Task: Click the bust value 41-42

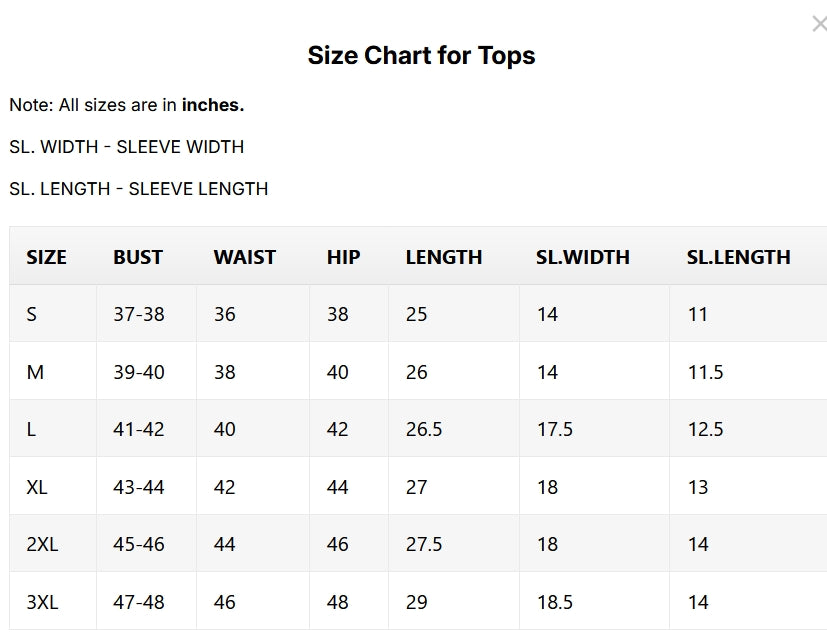Action: (x=139, y=429)
